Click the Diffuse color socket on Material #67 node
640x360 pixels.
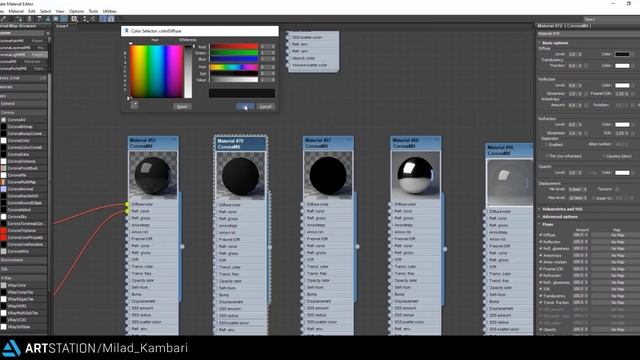click(303, 204)
